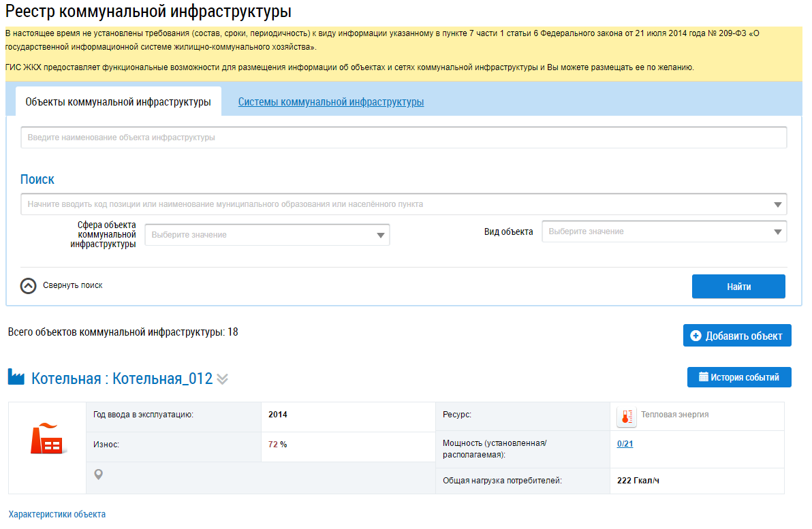Click into the municipality code search field
The width and height of the screenshot is (812, 529).
click(x=395, y=204)
